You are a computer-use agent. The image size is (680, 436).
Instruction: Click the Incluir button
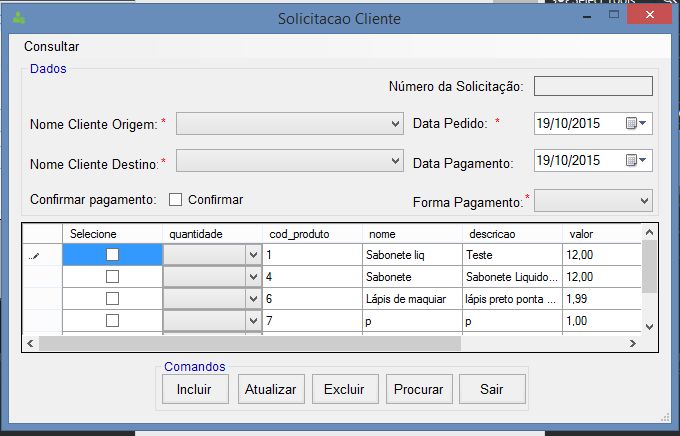pyautogui.click(x=195, y=389)
